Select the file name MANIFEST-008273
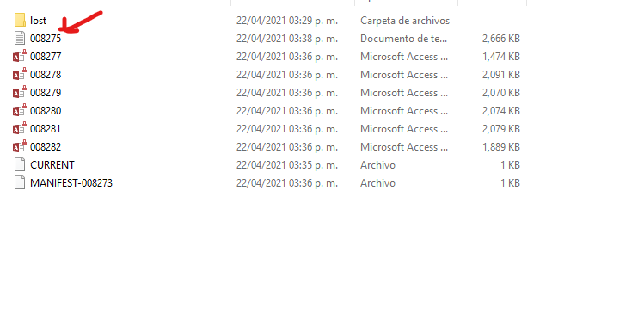Image resolution: width=644 pixels, height=326 pixels. pyautogui.click(x=71, y=183)
